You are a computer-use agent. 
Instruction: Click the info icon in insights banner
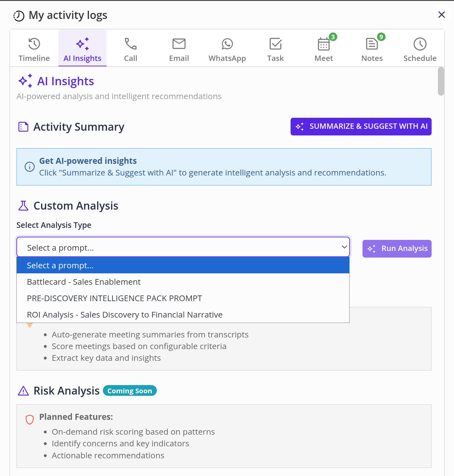click(30, 167)
